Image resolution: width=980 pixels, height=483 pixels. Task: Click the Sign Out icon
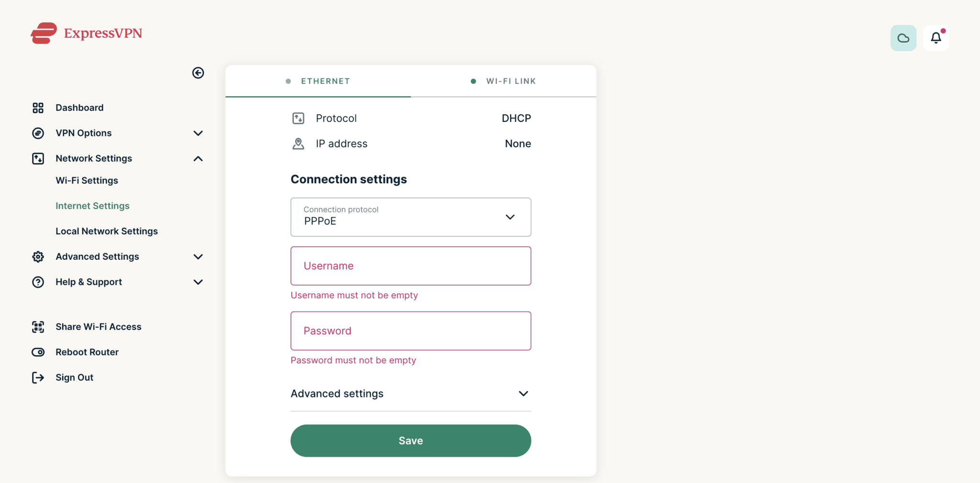[x=38, y=378]
